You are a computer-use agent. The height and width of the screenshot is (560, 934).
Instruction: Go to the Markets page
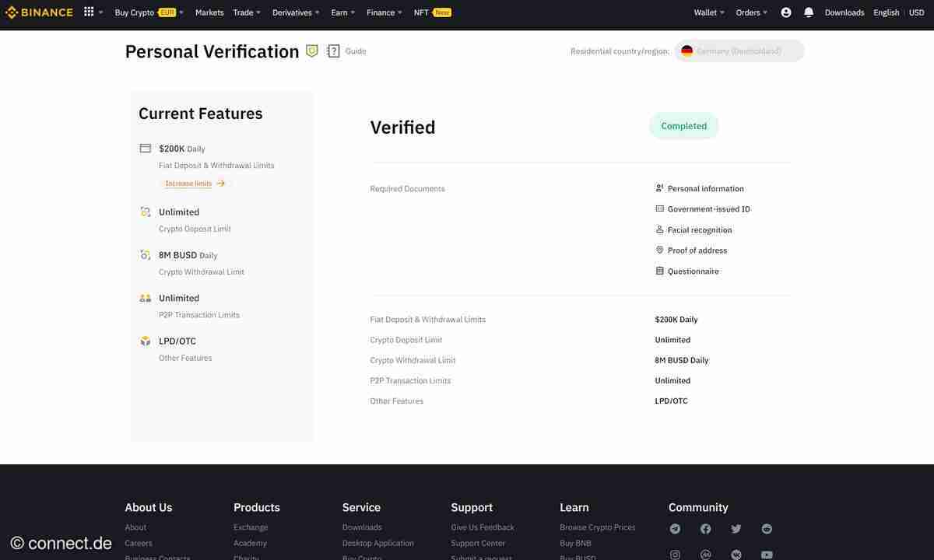(x=209, y=12)
